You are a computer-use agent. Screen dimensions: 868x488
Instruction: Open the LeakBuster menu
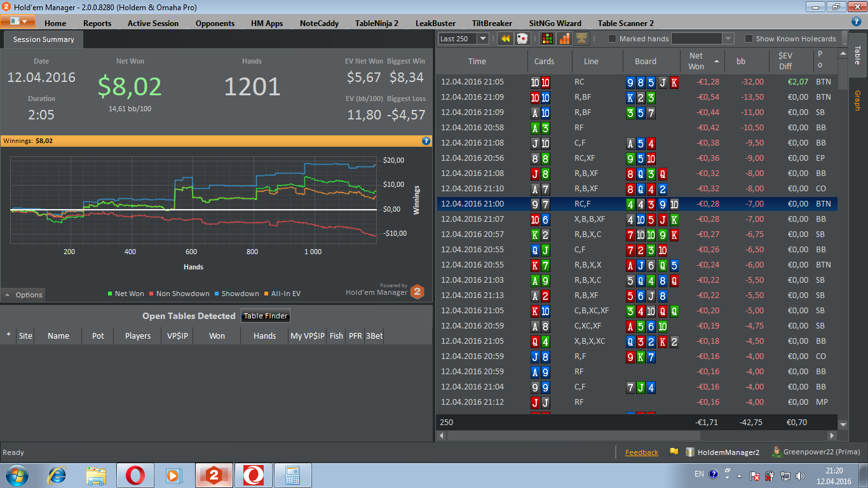coord(435,23)
